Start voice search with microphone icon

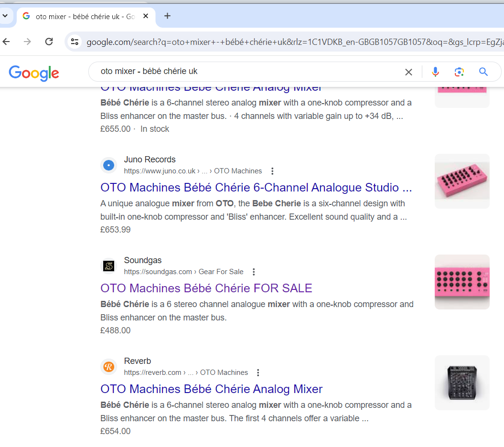pos(435,72)
